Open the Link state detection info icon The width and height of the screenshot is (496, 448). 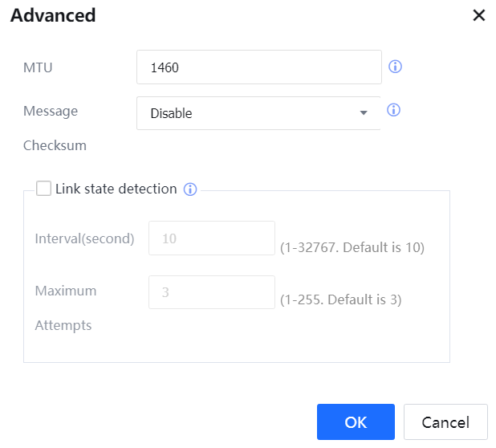pyautogui.click(x=190, y=189)
